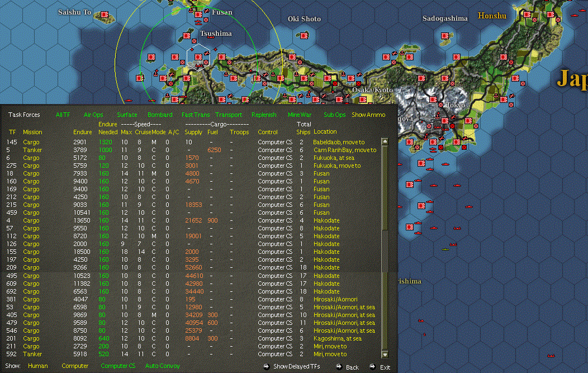The height and width of the screenshot is (373, 588).
Task: Filter list to Transport task forces
Action: [229, 115]
